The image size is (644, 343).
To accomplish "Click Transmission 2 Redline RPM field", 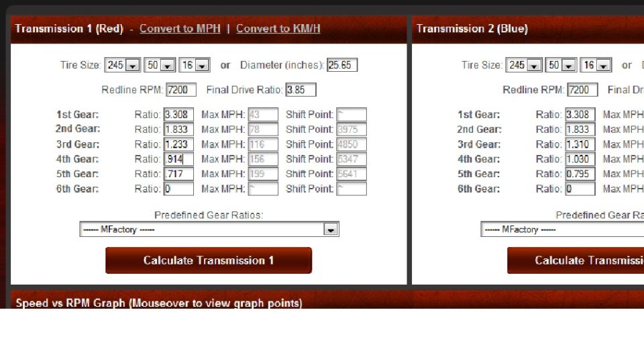I will point(582,89).
